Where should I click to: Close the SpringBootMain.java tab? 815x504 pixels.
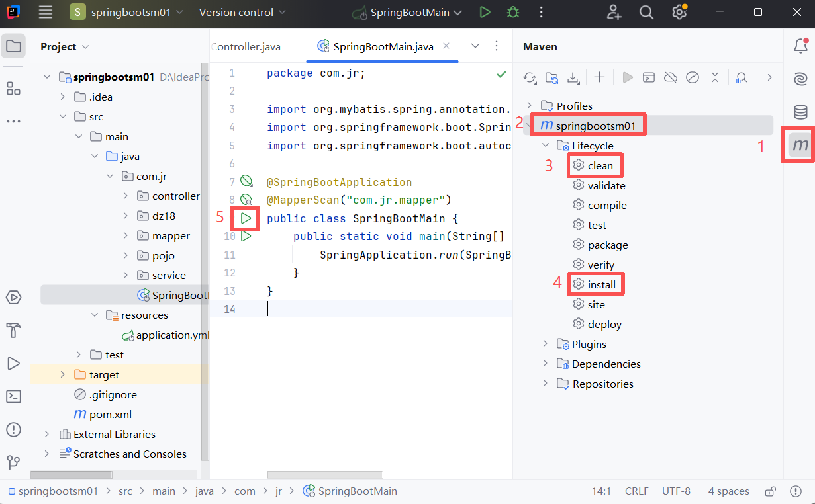click(x=446, y=46)
